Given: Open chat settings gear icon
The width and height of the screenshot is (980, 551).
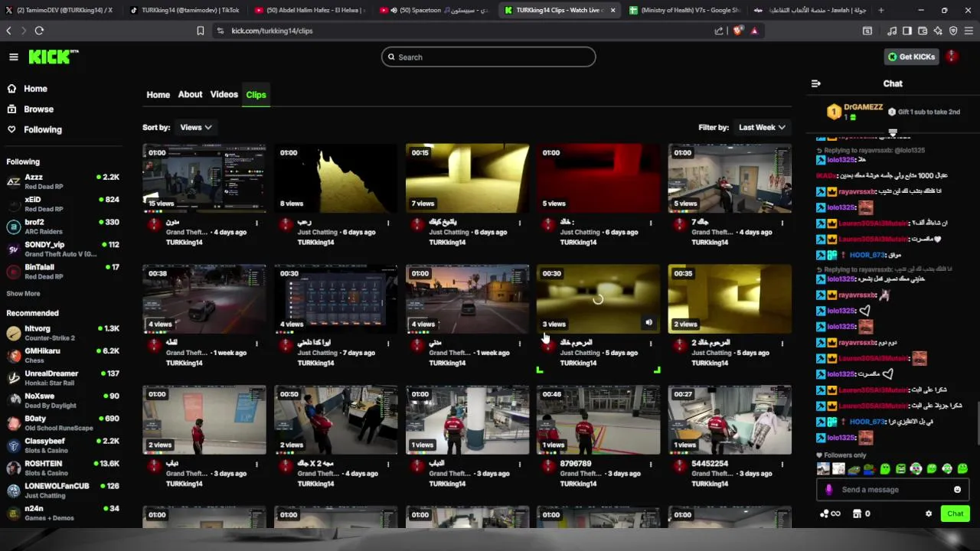Looking at the screenshot, I should tap(929, 514).
